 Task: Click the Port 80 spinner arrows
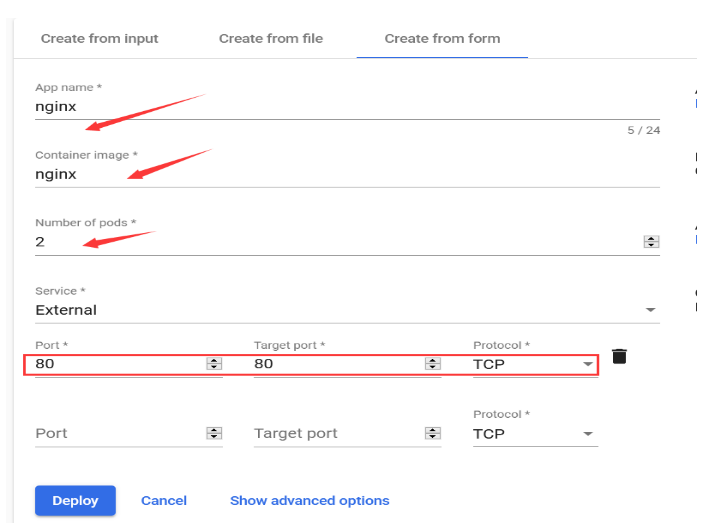point(213,364)
